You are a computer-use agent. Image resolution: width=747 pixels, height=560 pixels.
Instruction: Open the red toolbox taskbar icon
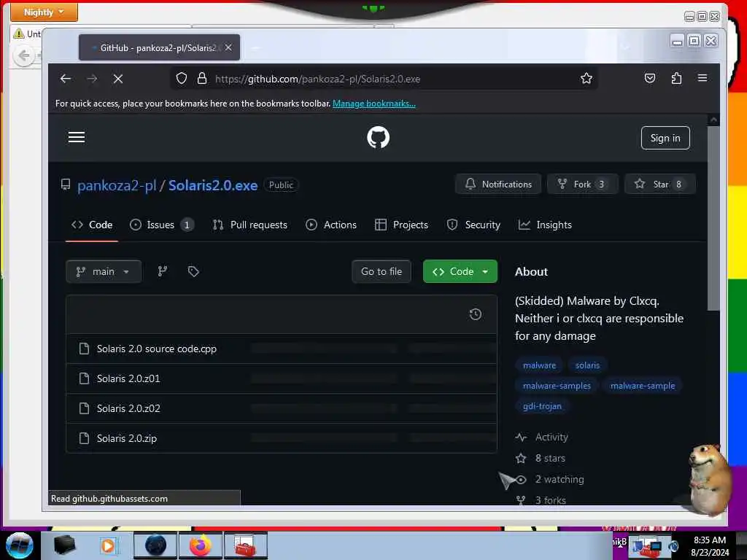(245, 545)
